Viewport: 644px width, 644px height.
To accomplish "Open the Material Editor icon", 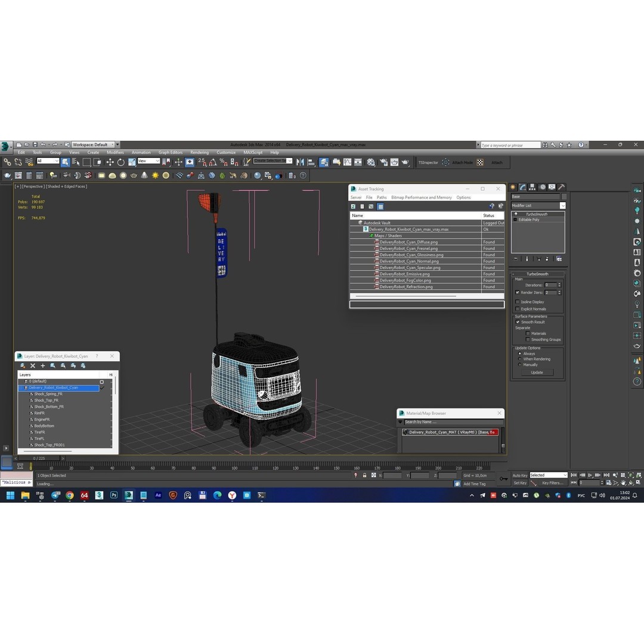I will [x=371, y=162].
